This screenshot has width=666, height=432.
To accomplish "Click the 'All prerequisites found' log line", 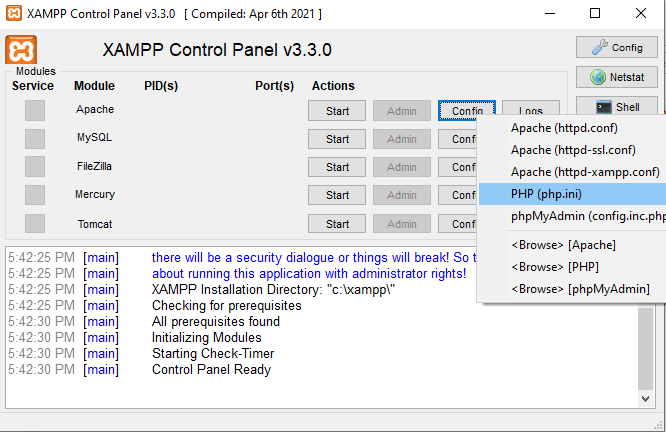I will (x=216, y=322).
